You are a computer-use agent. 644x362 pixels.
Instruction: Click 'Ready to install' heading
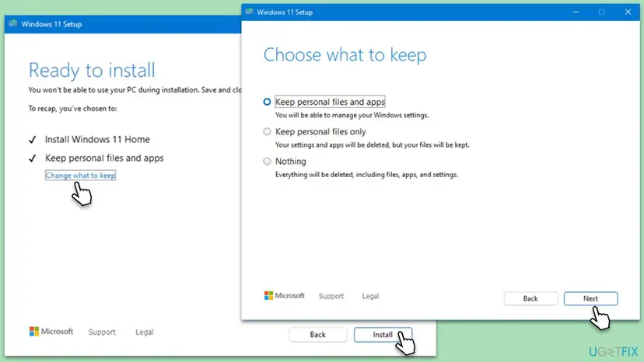92,70
